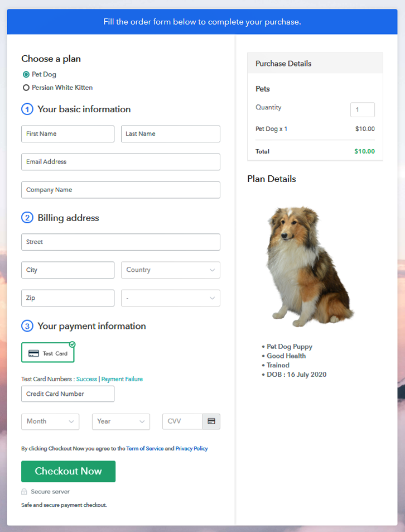Select the Persian White Kitten plan
Viewport: 405px width, 532px height.
pyautogui.click(x=26, y=88)
